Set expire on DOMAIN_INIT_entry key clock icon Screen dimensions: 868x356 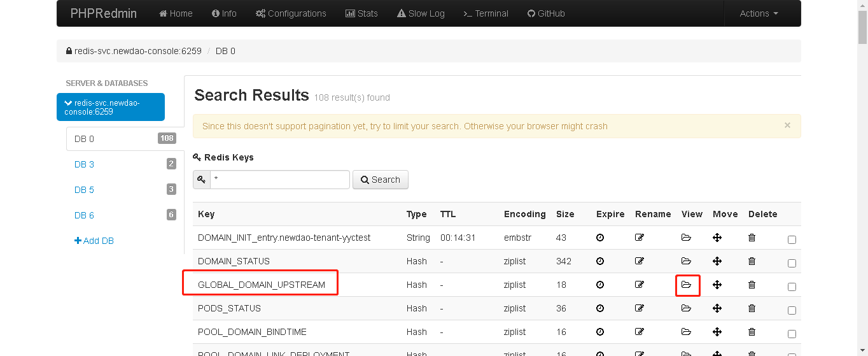(600, 238)
